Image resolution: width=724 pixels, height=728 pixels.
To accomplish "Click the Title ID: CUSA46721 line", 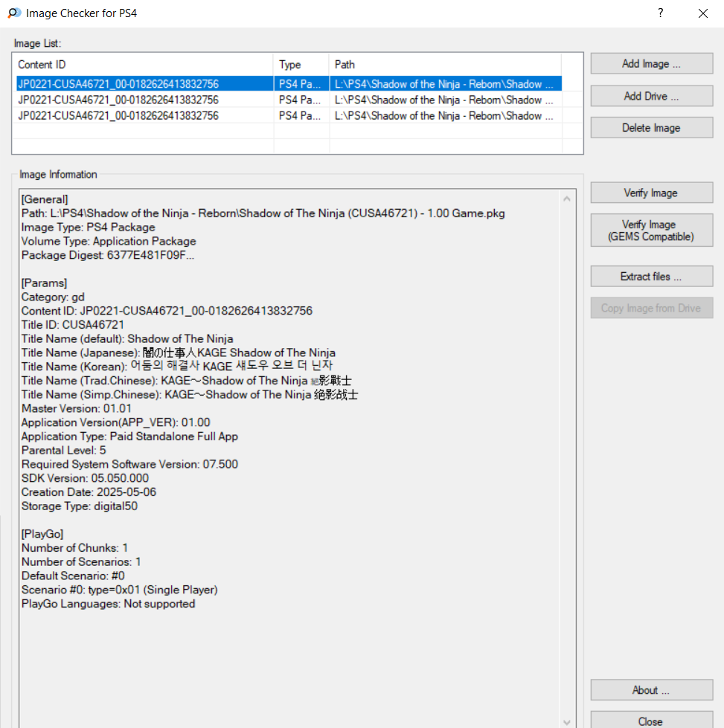I will (x=72, y=325).
